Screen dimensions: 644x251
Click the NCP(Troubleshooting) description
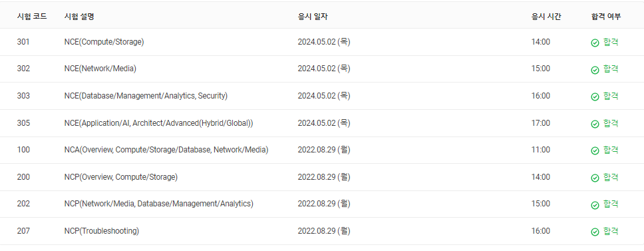coord(102,231)
